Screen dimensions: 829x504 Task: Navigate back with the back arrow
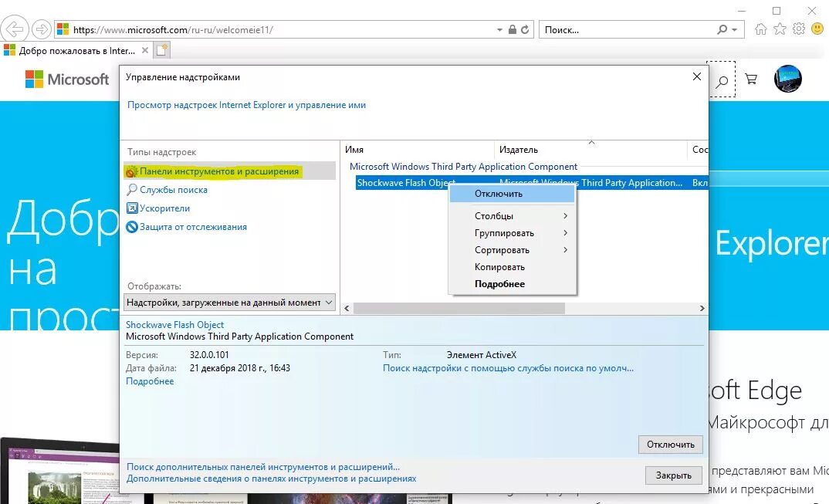coord(15,29)
